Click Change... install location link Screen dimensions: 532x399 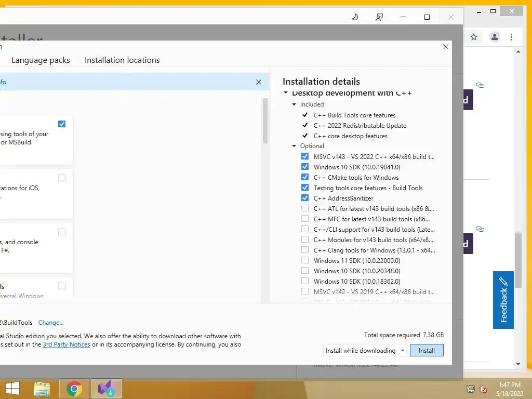pos(51,323)
